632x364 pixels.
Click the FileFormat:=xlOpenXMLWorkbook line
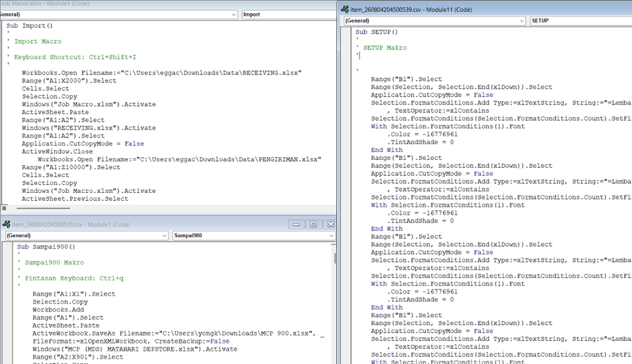(131, 341)
